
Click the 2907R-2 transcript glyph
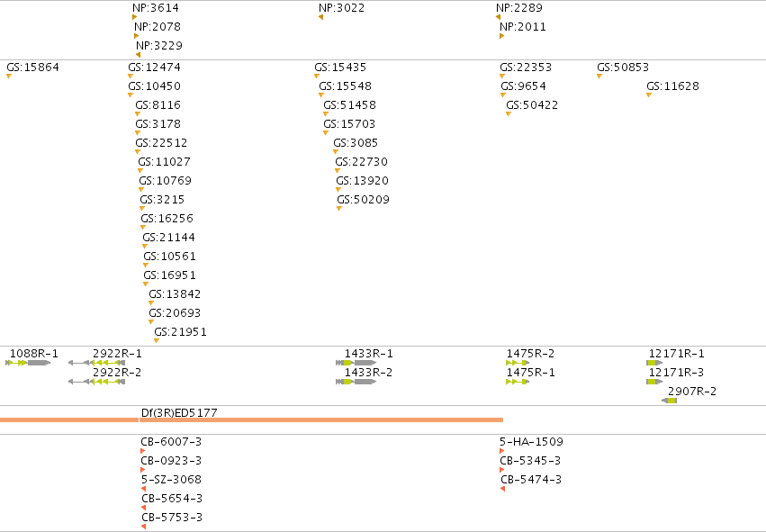point(670,401)
